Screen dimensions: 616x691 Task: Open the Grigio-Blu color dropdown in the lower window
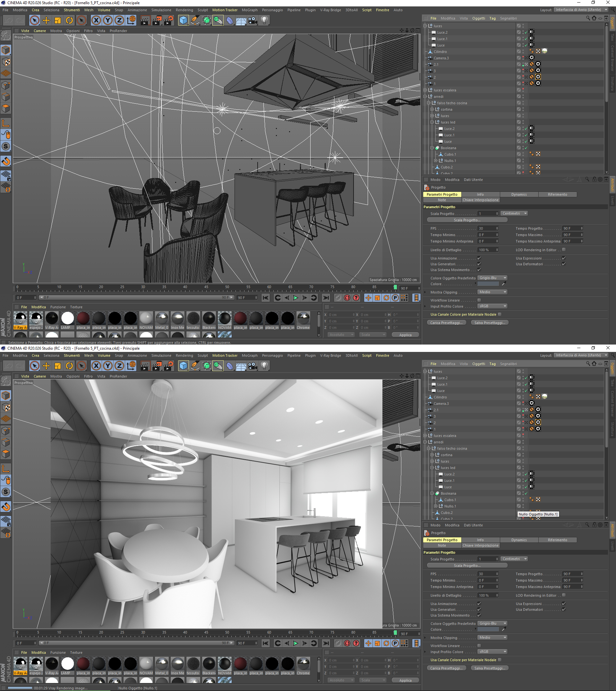(492, 623)
